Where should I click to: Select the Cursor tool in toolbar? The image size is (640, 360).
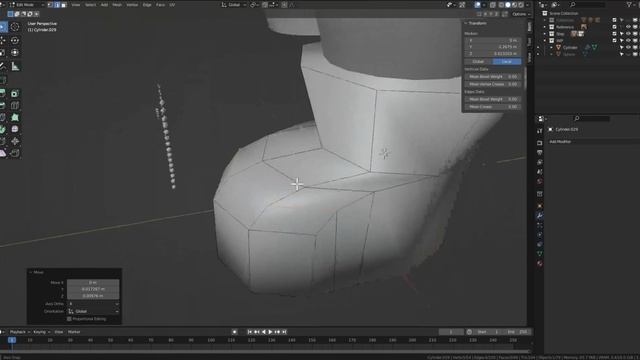(15, 27)
